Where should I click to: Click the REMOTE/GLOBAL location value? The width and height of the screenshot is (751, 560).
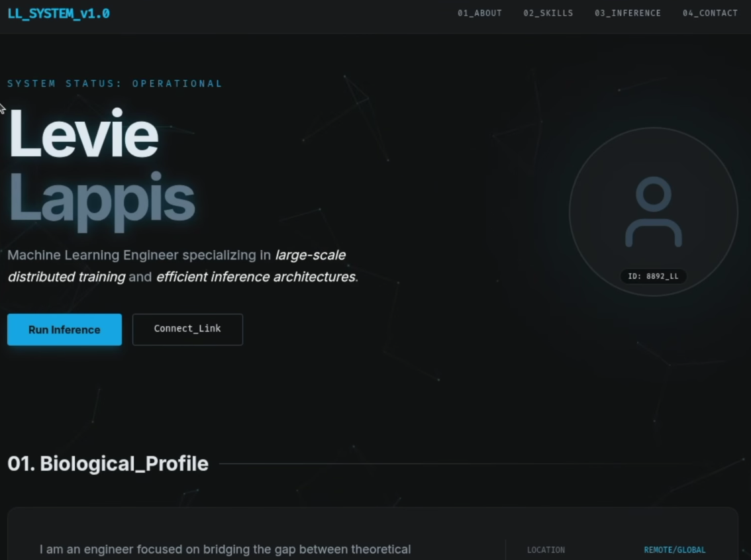tap(674, 550)
